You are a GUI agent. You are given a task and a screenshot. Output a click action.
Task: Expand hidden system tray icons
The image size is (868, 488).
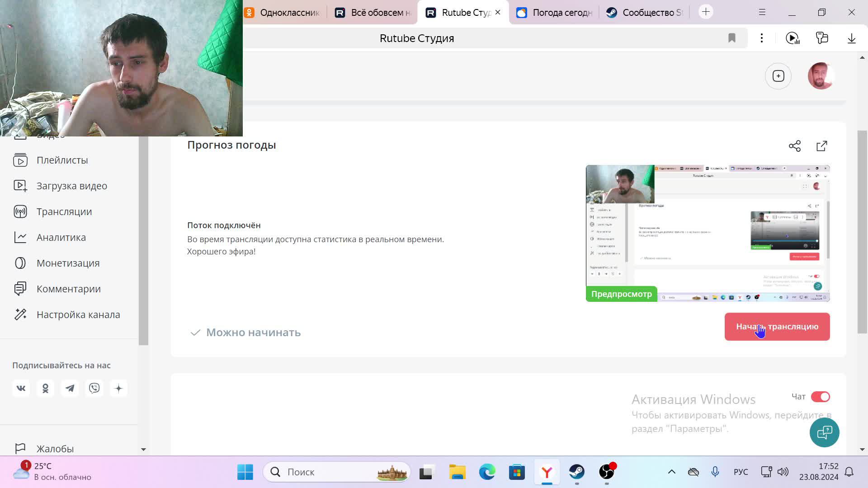tap(671, 472)
